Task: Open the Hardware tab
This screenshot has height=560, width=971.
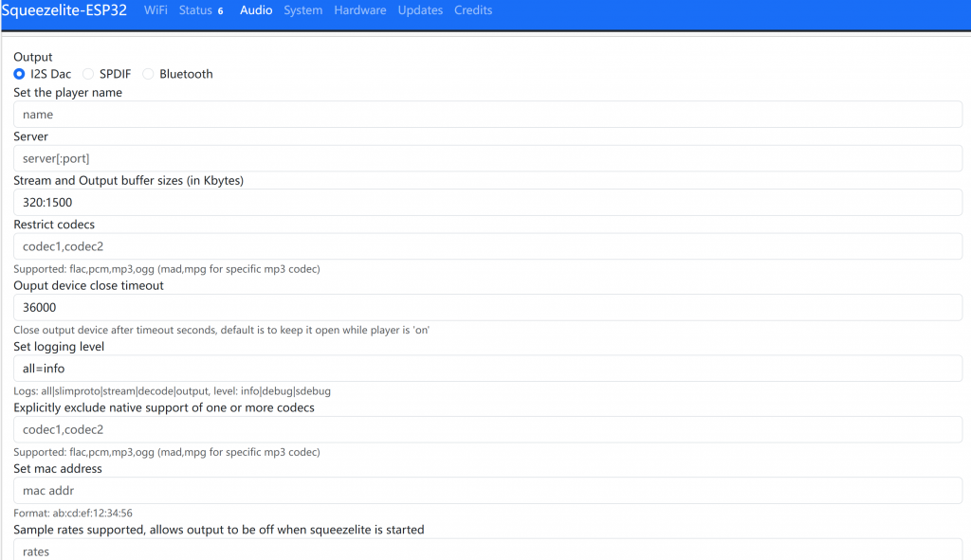Action: coord(360,10)
